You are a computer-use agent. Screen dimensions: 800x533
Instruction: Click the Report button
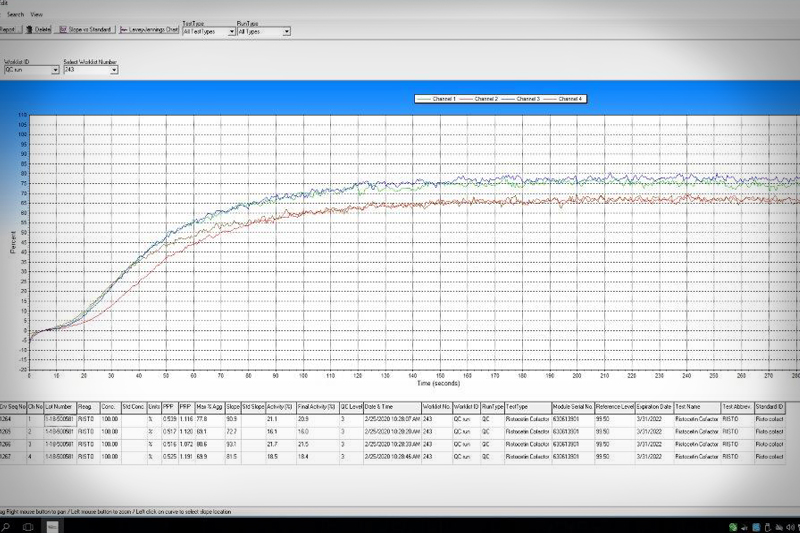pyautogui.click(x=8, y=30)
